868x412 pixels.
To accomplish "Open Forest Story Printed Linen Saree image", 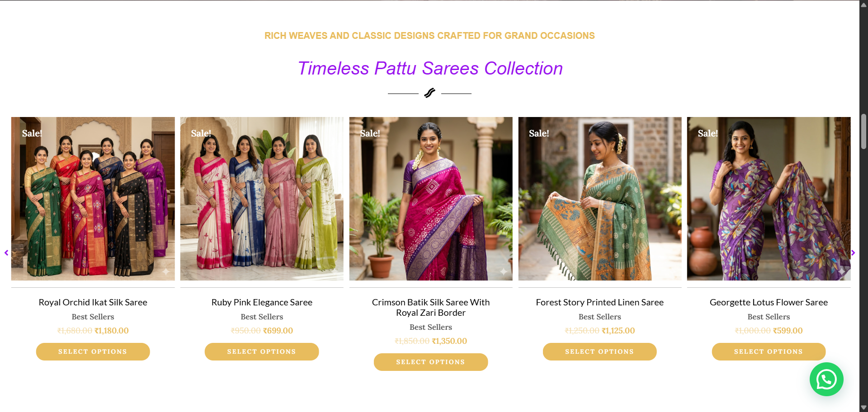I will (x=600, y=199).
